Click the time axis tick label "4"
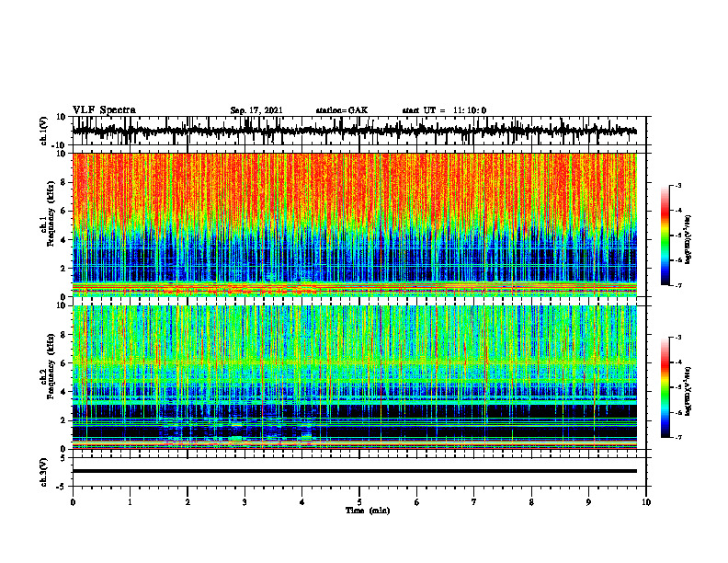The height and width of the screenshot is (563, 728). pos(301,502)
